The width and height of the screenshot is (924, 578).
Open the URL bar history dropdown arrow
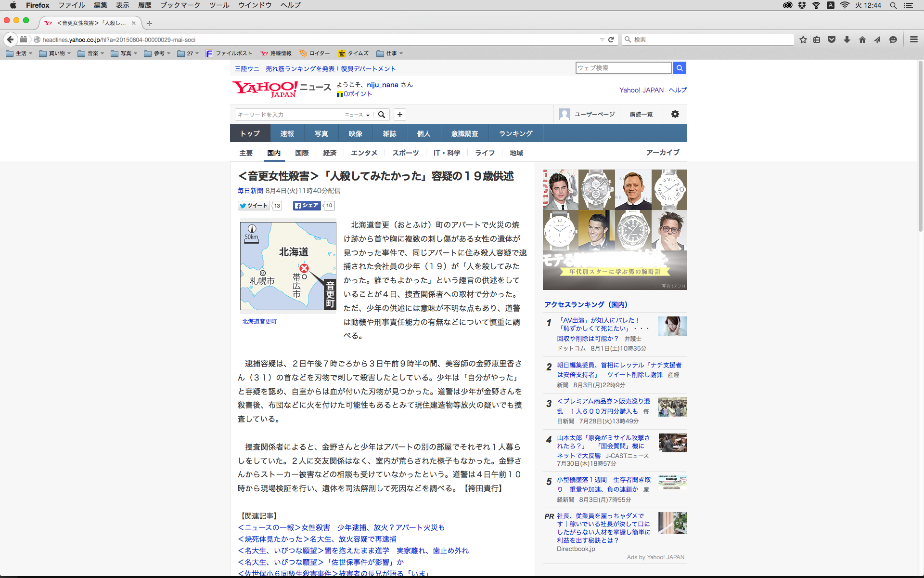coord(602,39)
